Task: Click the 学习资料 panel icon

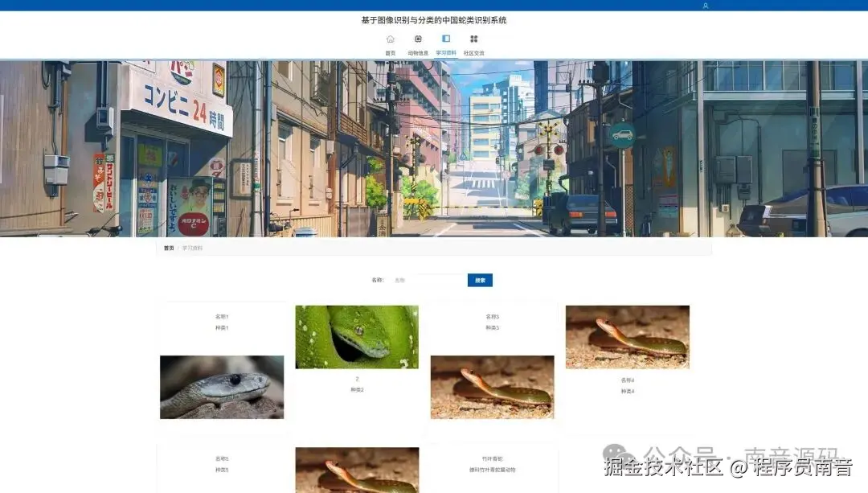Action: point(445,38)
